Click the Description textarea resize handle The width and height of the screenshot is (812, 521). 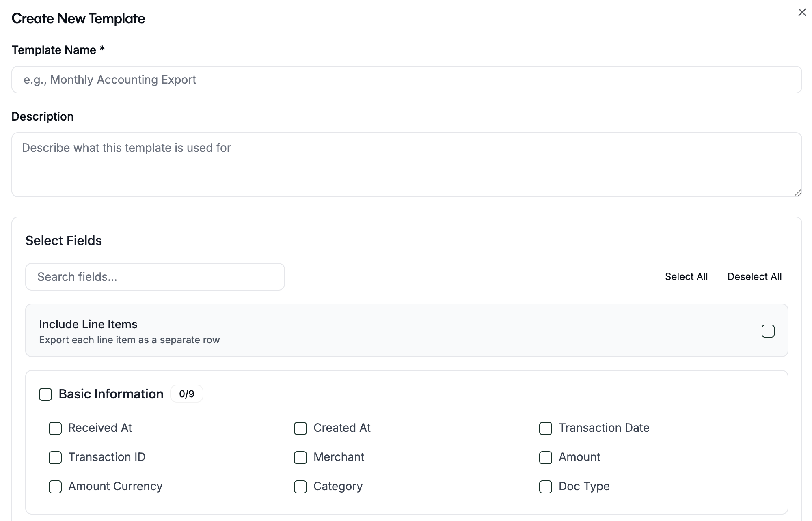pyautogui.click(x=797, y=193)
